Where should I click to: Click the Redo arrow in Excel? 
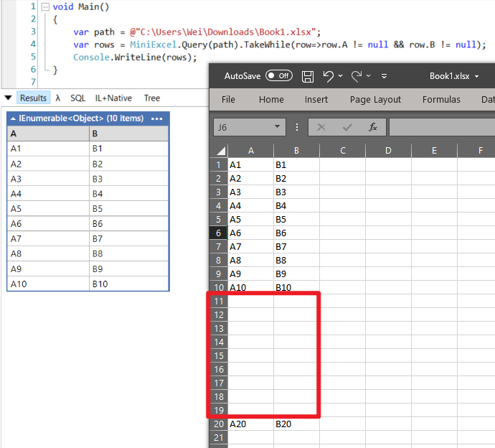pyautogui.click(x=357, y=76)
